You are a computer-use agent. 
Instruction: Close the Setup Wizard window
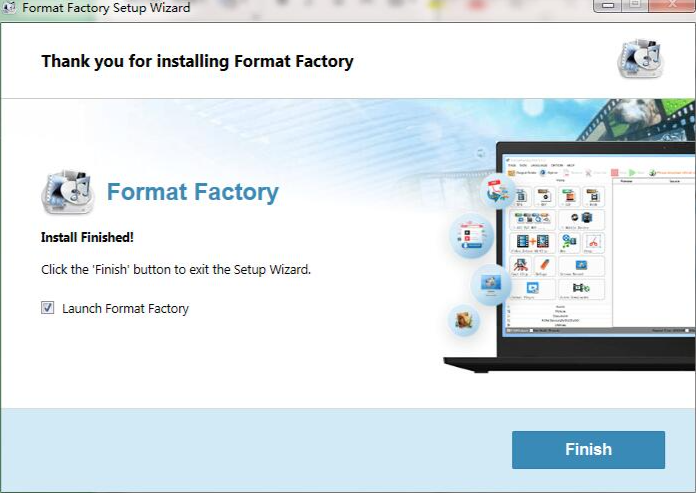click(672, 5)
